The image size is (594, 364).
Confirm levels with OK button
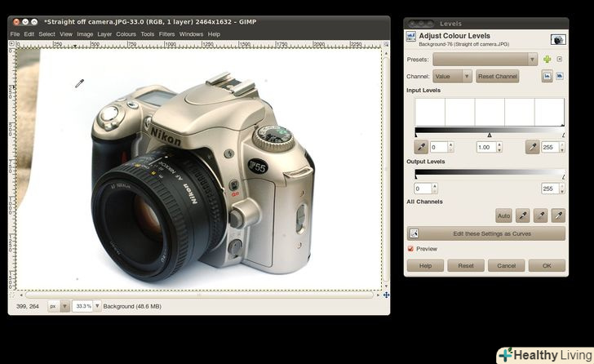coord(547,265)
